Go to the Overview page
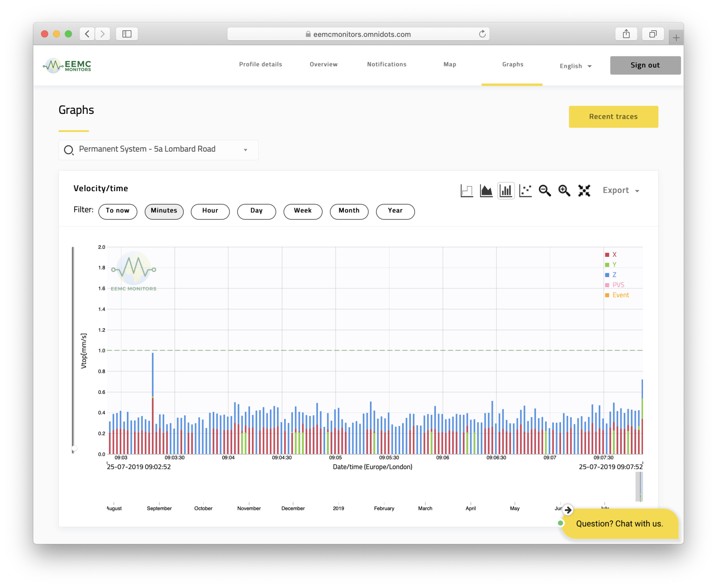The width and height of the screenshot is (717, 588). click(x=323, y=64)
